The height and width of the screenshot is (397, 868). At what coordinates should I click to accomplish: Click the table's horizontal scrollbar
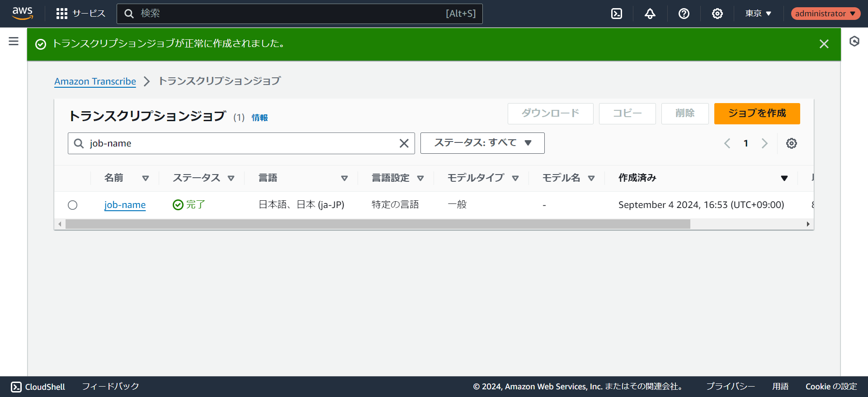coord(377,224)
